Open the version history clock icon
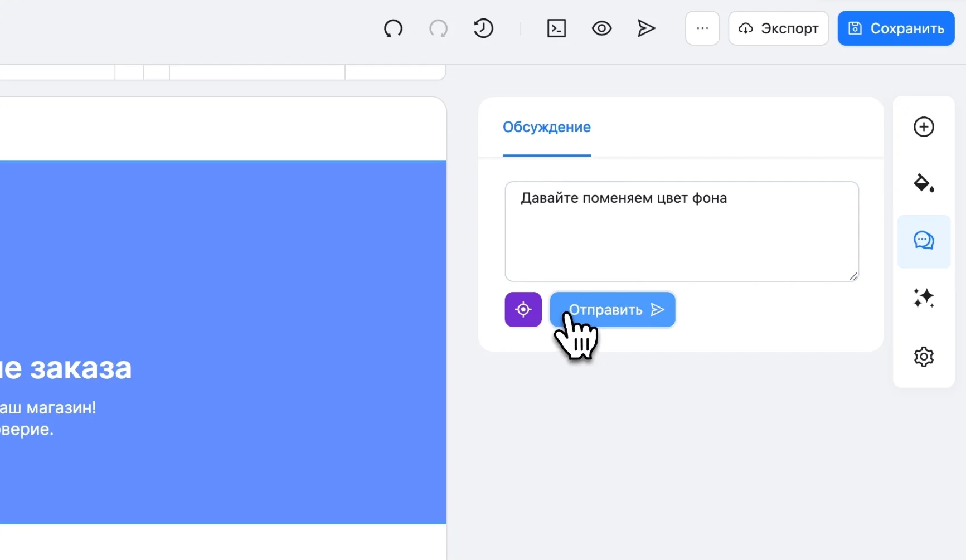The height and width of the screenshot is (560, 966). 483,28
